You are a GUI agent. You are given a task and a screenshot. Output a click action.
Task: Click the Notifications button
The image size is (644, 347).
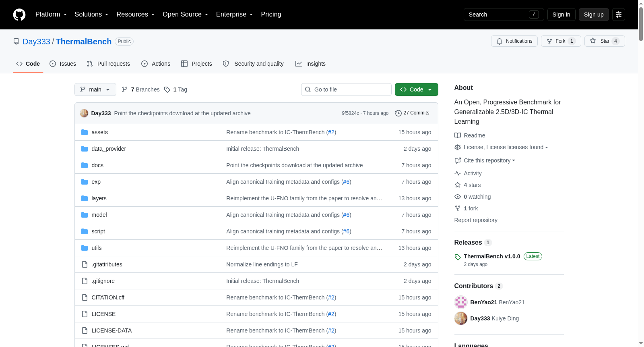point(514,41)
